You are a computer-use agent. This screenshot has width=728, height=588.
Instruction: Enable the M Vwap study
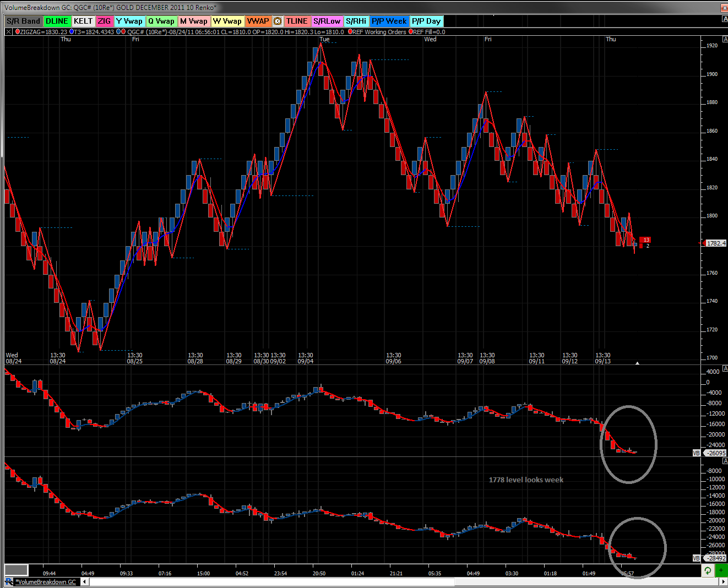coord(194,21)
